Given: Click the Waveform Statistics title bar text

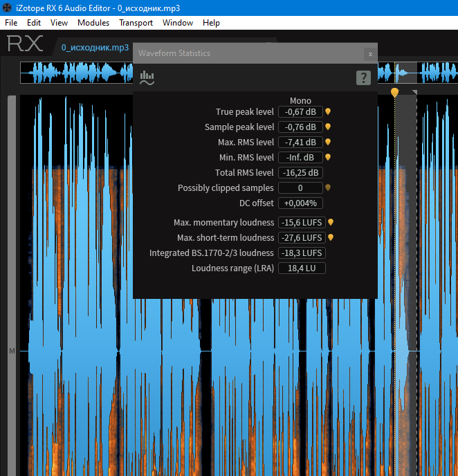Looking at the screenshot, I should [174, 53].
